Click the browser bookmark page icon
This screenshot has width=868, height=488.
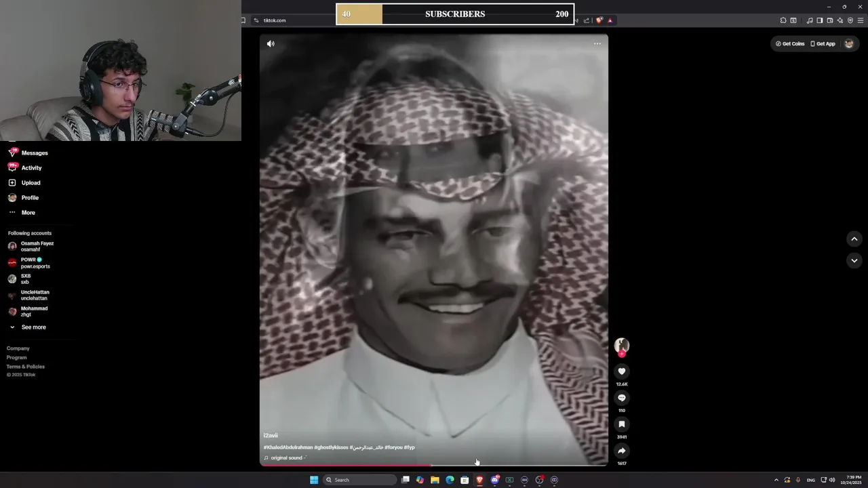pyautogui.click(x=243, y=20)
